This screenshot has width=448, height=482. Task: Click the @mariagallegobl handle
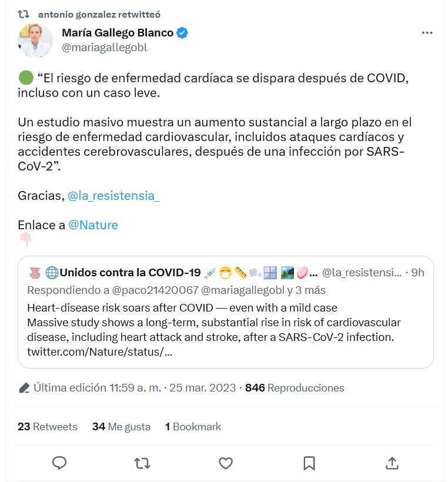105,48
